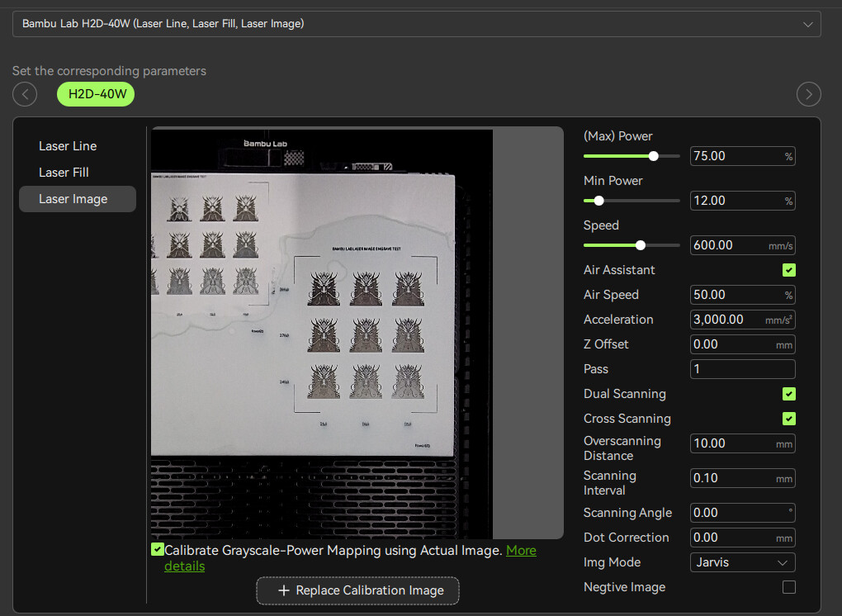Screen dimensions: 842x616
Task: Click the 'Img Mode' label
Action: coord(613,562)
